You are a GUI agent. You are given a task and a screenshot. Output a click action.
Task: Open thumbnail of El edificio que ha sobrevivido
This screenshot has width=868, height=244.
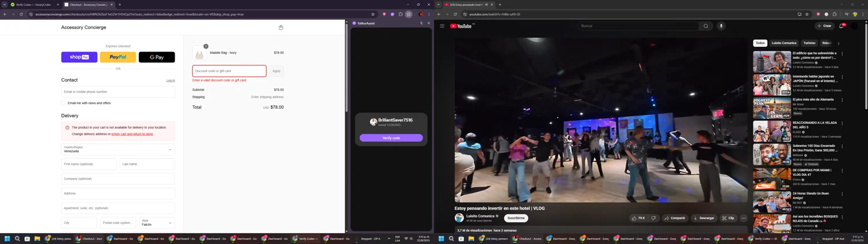[x=772, y=61]
